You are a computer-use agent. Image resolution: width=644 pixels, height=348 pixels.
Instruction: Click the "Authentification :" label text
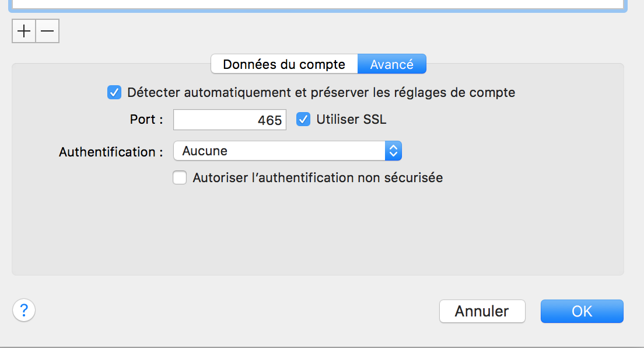[111, 152]
